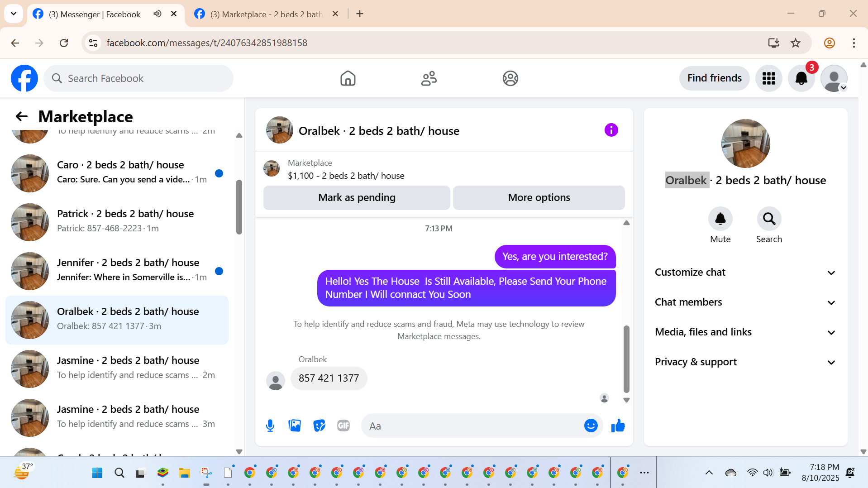868x488 pixels.
Task: Click chat scroll-down arrow
Action: [x=626, y=400]
